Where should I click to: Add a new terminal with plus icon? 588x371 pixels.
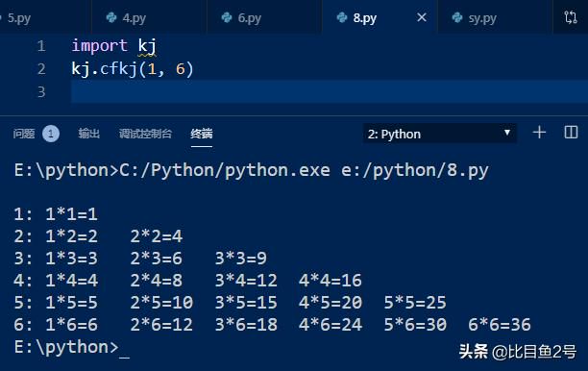point(539,133)
